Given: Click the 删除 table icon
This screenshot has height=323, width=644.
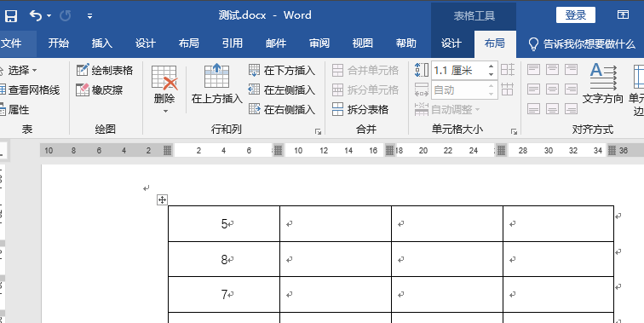Looking at the screenshot, I should [x=164, y=78].
